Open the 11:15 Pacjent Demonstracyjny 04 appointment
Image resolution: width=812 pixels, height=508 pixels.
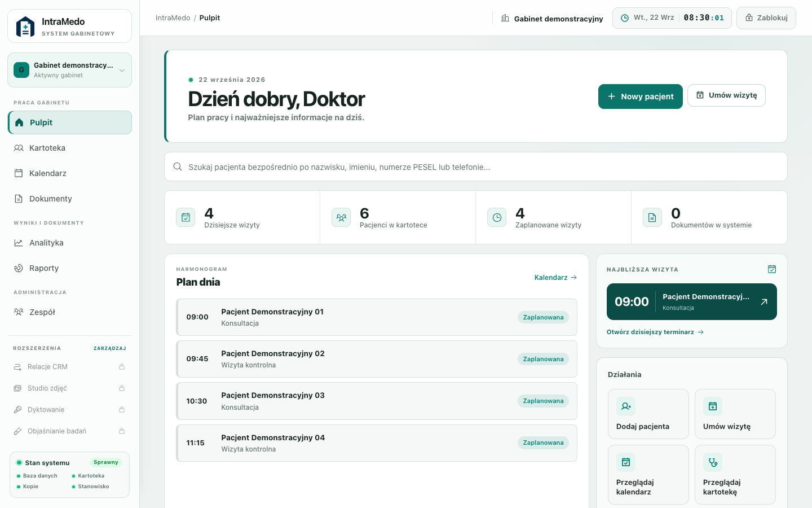click(x=377, y=443)
